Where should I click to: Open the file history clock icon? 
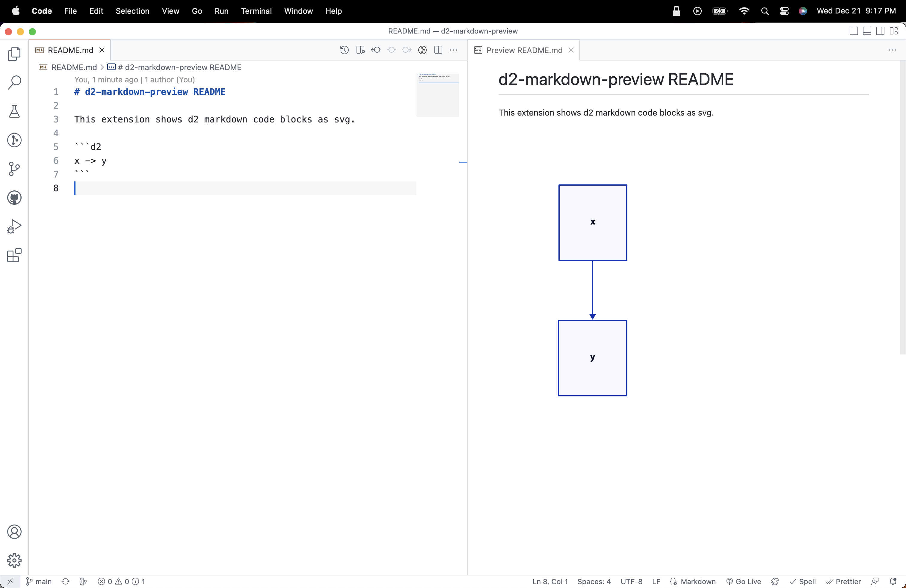(344, 50)
